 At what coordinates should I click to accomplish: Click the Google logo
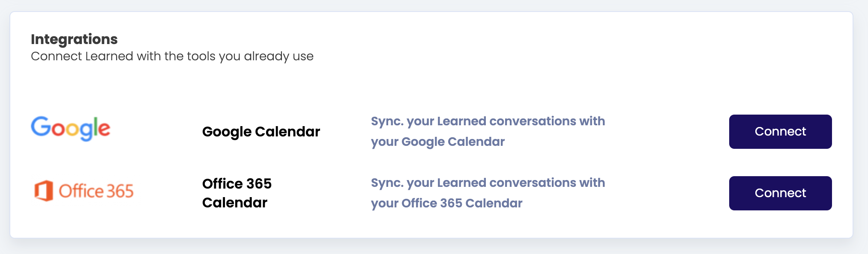pyautogui.click(x=70, y=128)
